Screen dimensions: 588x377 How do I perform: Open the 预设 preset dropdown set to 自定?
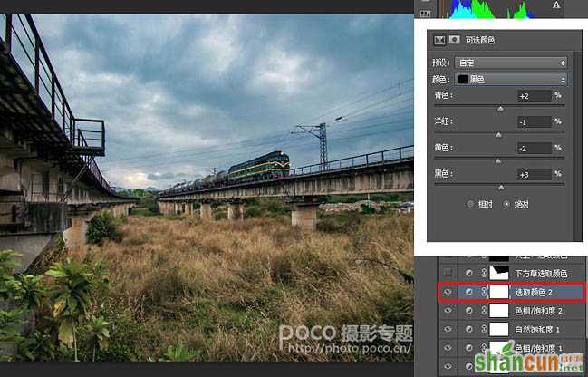point(511,63)
